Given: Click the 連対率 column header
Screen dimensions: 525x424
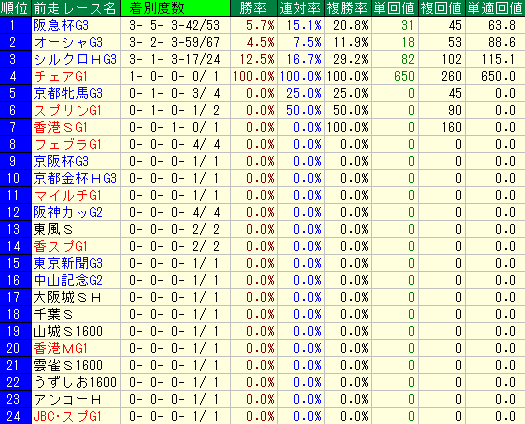Looking at the screenshot, I should tap(301, 8).
